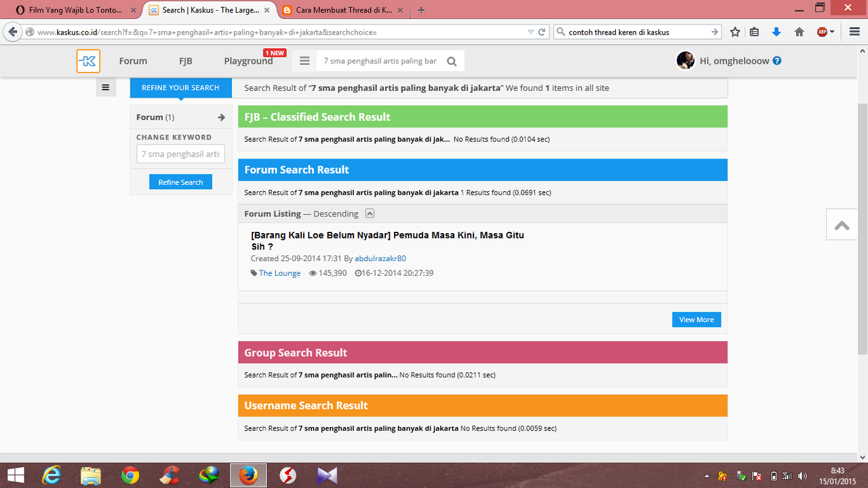The height and width of the screenshot is (488, 868).
Task: Open the Windows Start button
Action: click(15, 476)
